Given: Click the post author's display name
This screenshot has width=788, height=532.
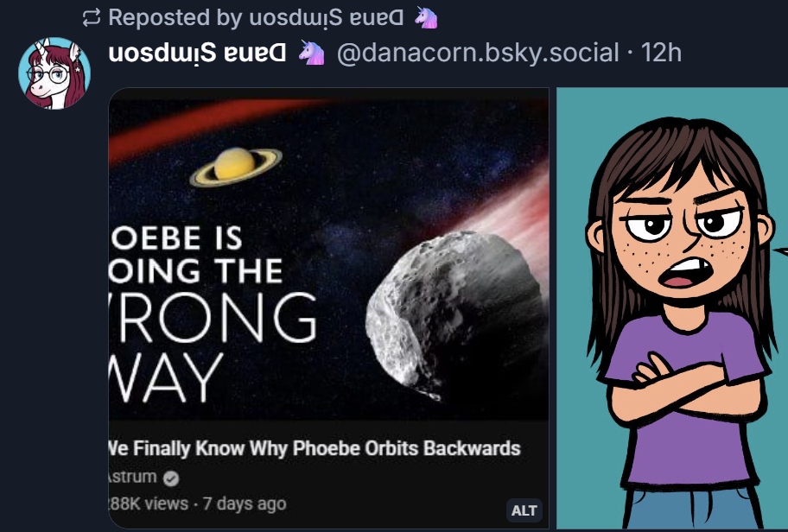Looking at the screenshot, I should pos(198,53).
